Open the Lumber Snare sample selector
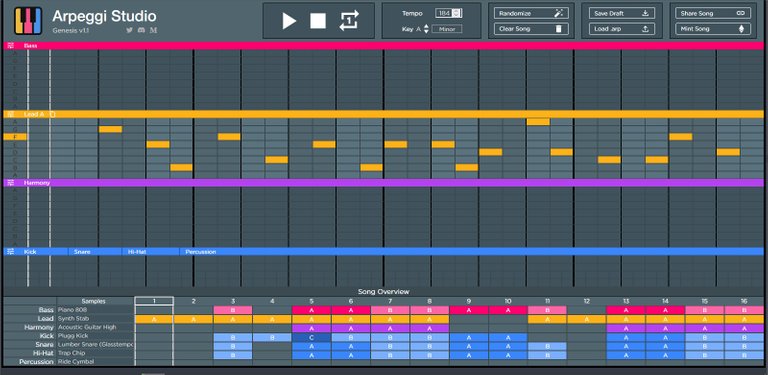 [95, 346]
